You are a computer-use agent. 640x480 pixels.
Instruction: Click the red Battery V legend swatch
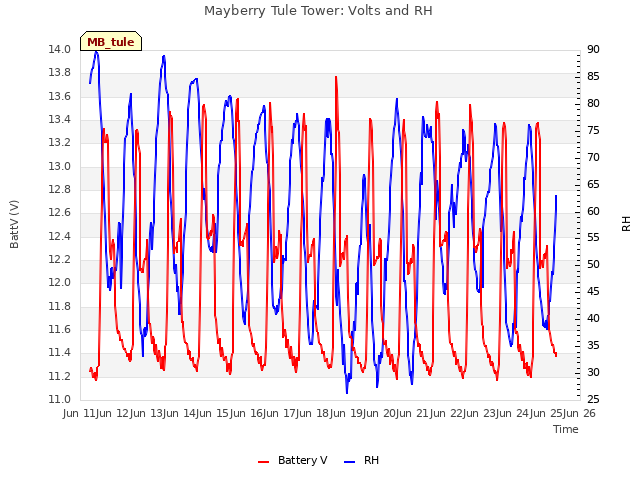coord(264,461)
